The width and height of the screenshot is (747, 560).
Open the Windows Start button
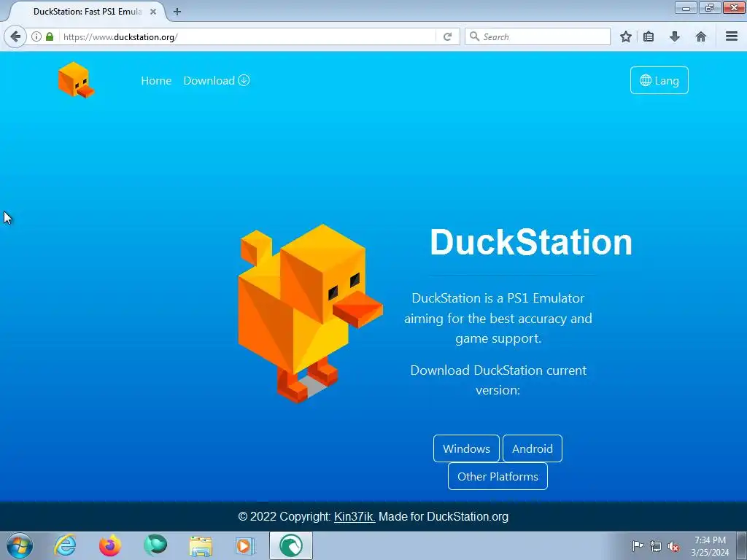[x=19, y=545]
